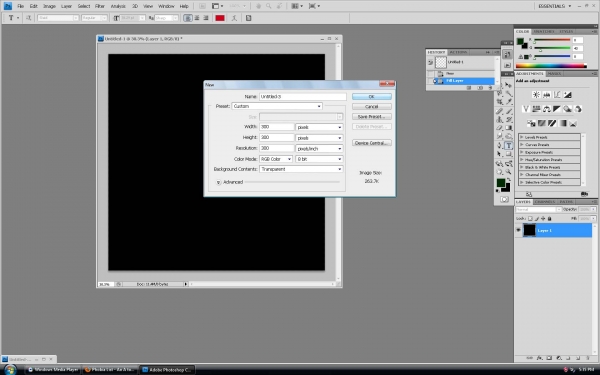Click the red text color swatch
The image size is (600, 375).
point(220,18)
